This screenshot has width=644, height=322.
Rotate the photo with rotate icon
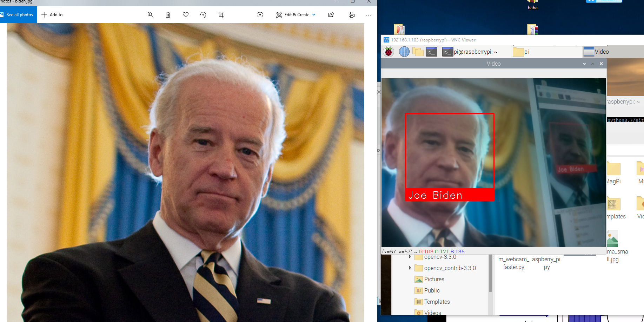coord(203,15)
